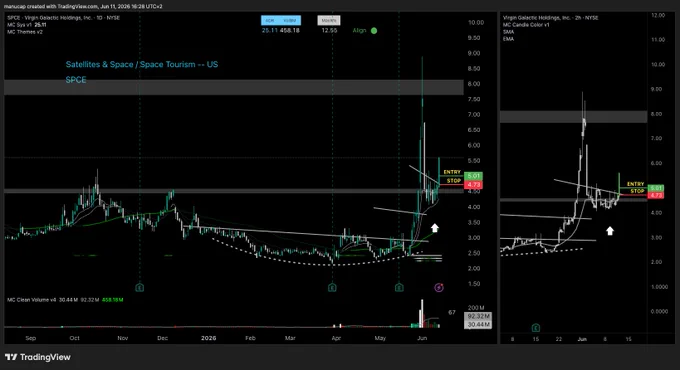
Task: Click the TradingView logo
Action: [x=38, y=357]
